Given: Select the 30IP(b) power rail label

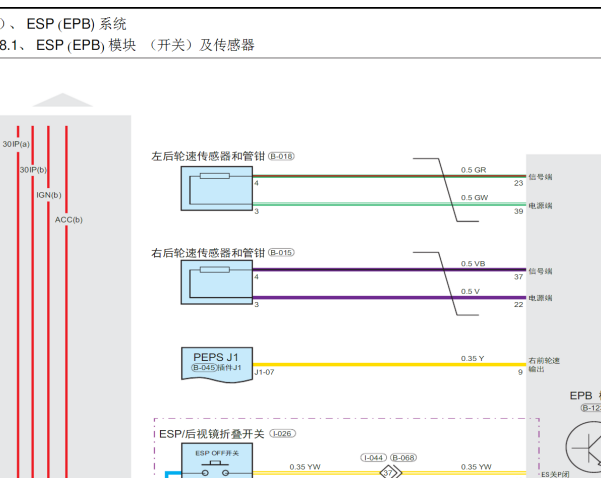Looking at the screenshot, I should [33, 170].
